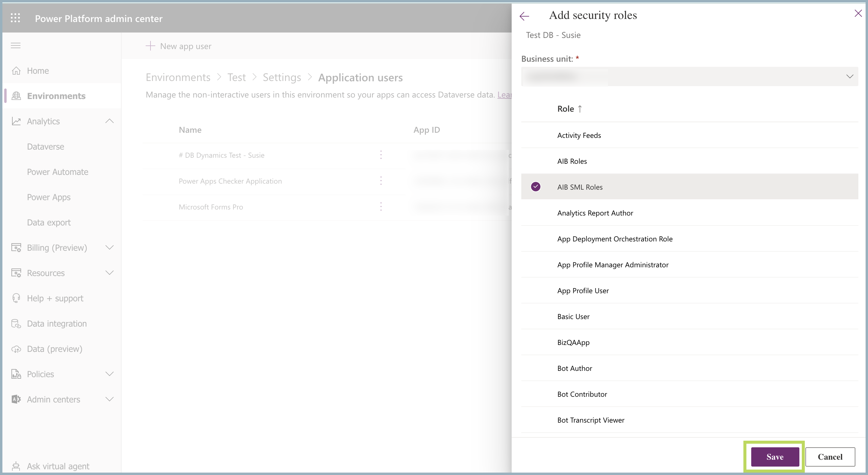Collapse the Analytics section chevron
The width and height of the screenshot is (868, 475).
[x=110, y=121]
